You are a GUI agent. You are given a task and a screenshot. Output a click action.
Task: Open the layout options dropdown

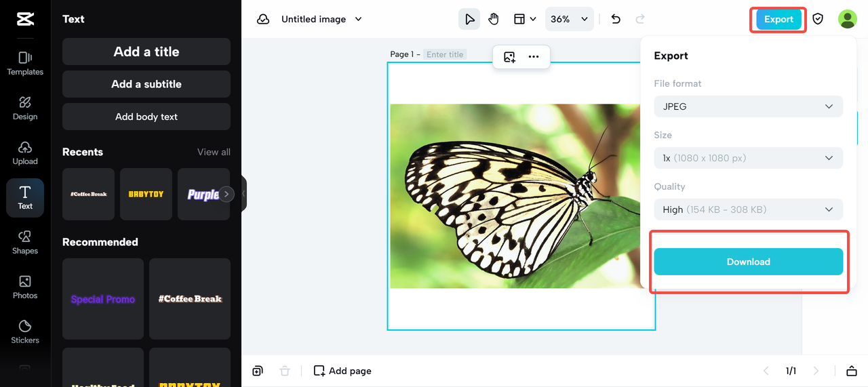click(525, 19)
